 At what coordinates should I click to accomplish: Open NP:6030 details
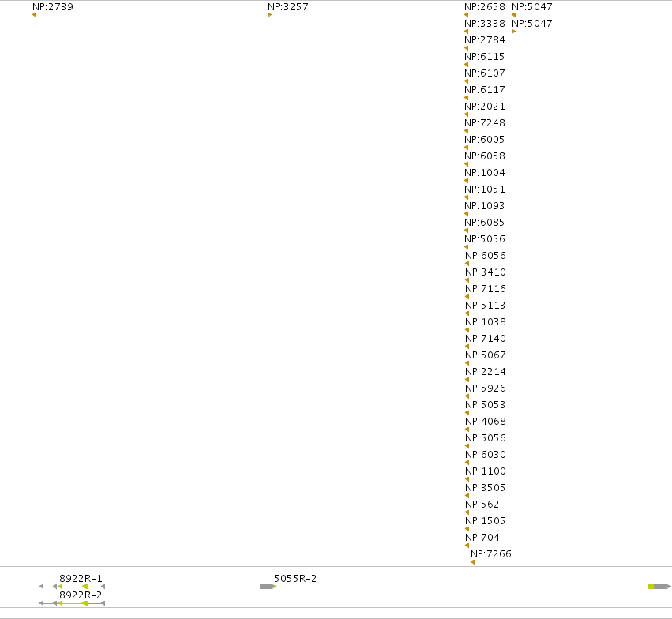tap(486, 455)
